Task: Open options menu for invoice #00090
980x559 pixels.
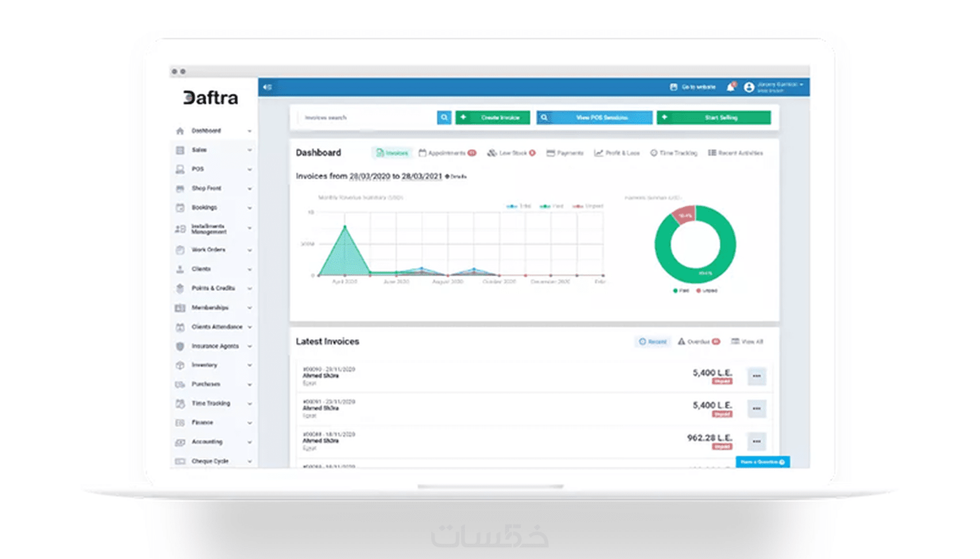Action: click(756, 376)
